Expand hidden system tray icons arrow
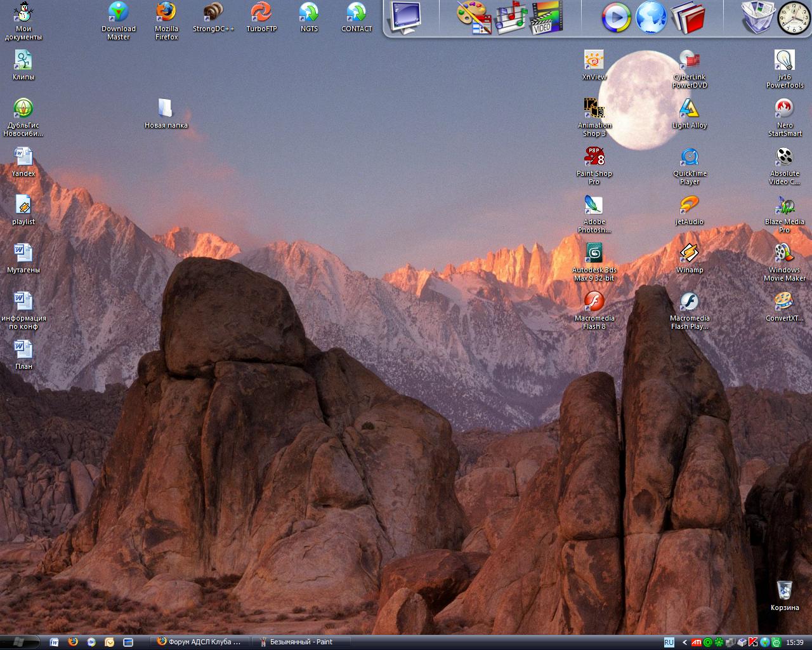812x650 pixels. tap(684, 642)
